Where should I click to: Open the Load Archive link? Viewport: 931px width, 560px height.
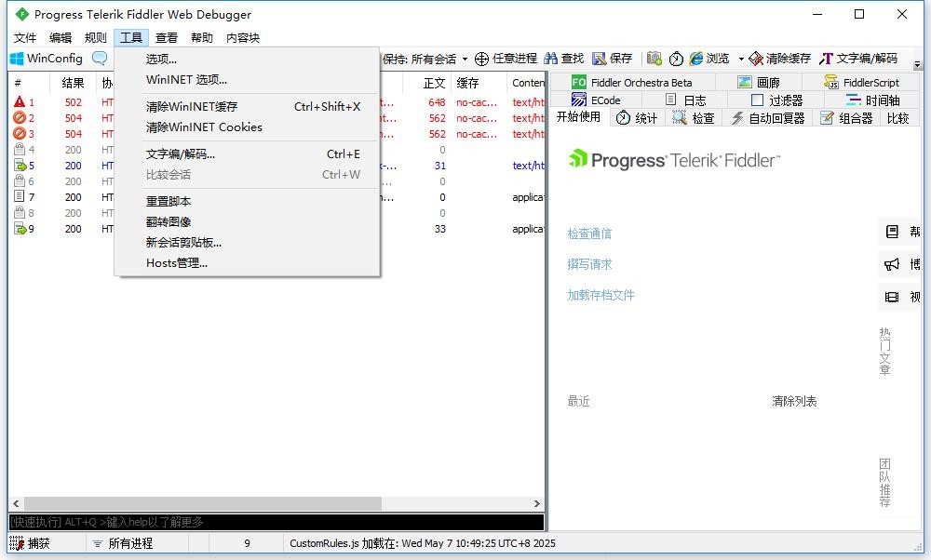click(600, 295)
